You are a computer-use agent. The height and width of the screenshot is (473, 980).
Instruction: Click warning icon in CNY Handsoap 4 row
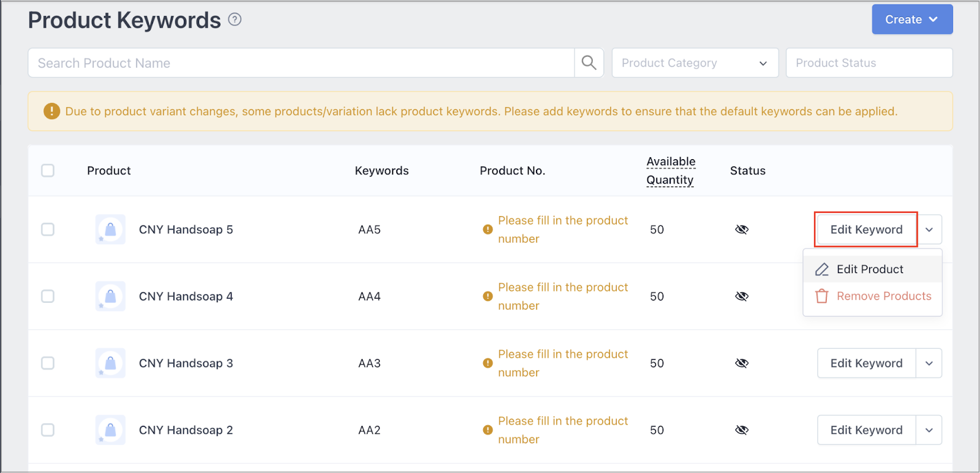click(x=488, y=296)
